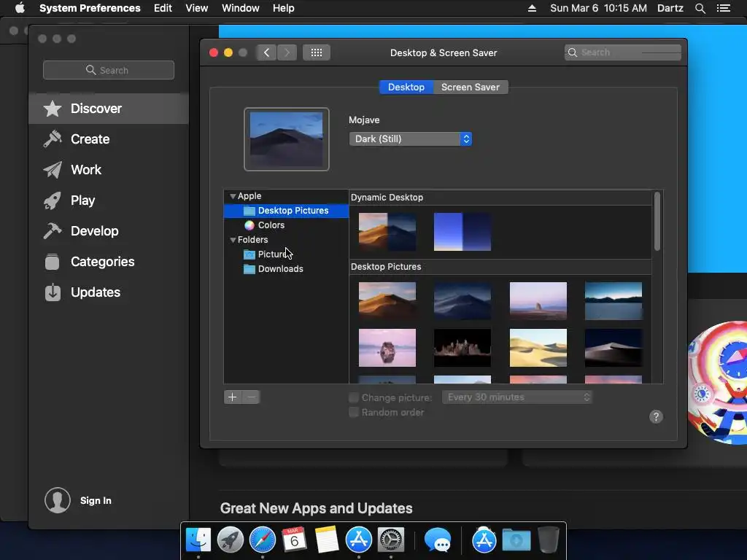The width and height of the screenshot is (747, 560).
Task: Go forward in System Preferences
Action: pyautogui.click(x=287, y=52)
